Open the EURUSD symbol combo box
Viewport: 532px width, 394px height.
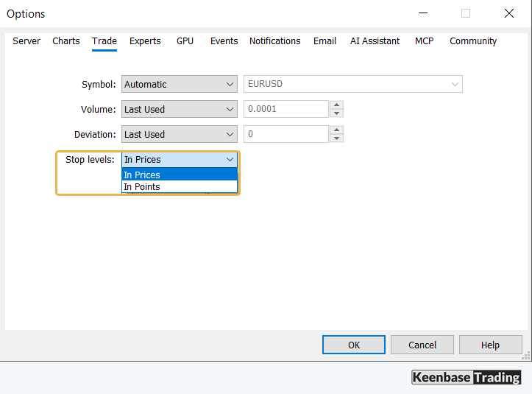tap(353, 84)
